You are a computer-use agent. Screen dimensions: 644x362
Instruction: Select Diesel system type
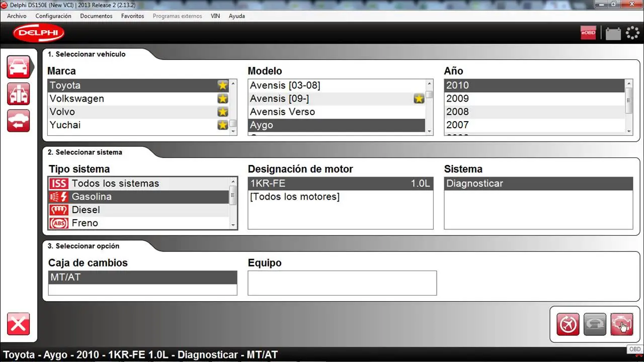click(139, 210)
